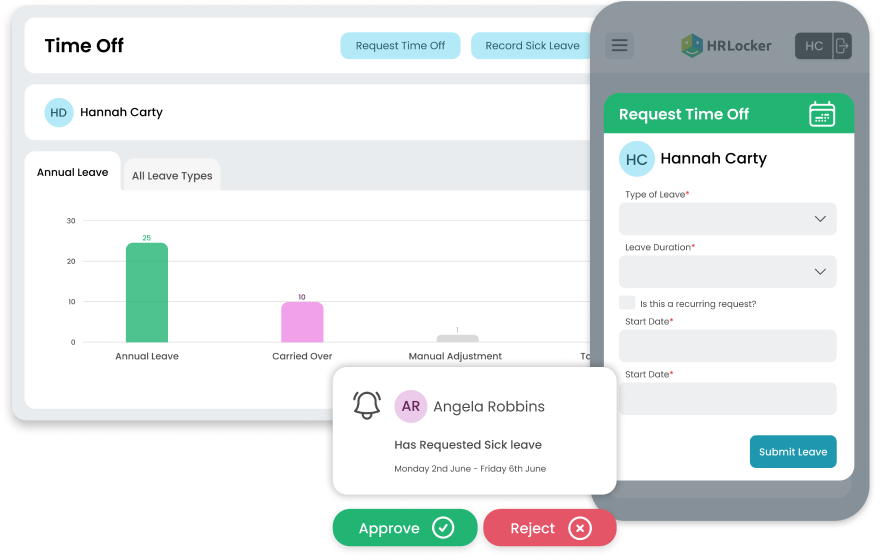Click the grey Manual Adjustment bar
This screenshot has width=881, height=560.
pyautogui.click(x=457, y=338)
